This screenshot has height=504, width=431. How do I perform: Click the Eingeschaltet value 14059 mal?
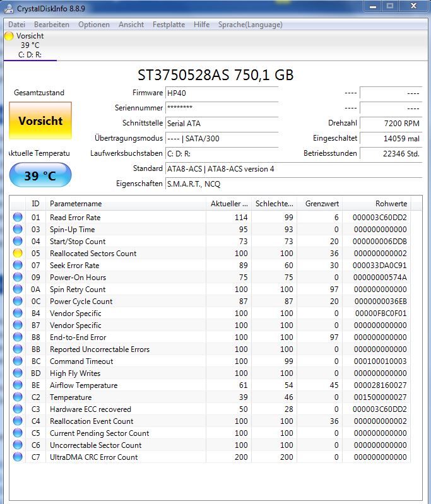point(391,138)
